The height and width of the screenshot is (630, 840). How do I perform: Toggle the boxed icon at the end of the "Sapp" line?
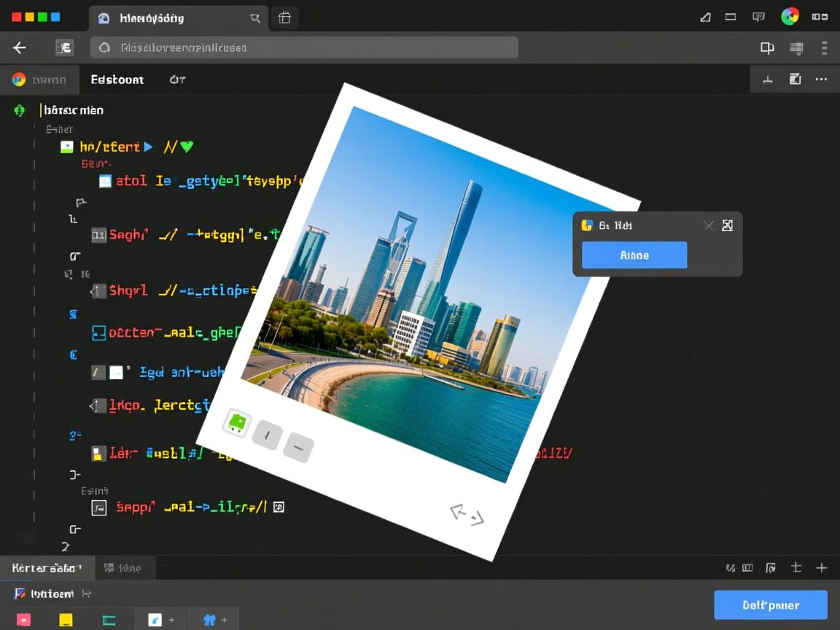pos(278,507)
